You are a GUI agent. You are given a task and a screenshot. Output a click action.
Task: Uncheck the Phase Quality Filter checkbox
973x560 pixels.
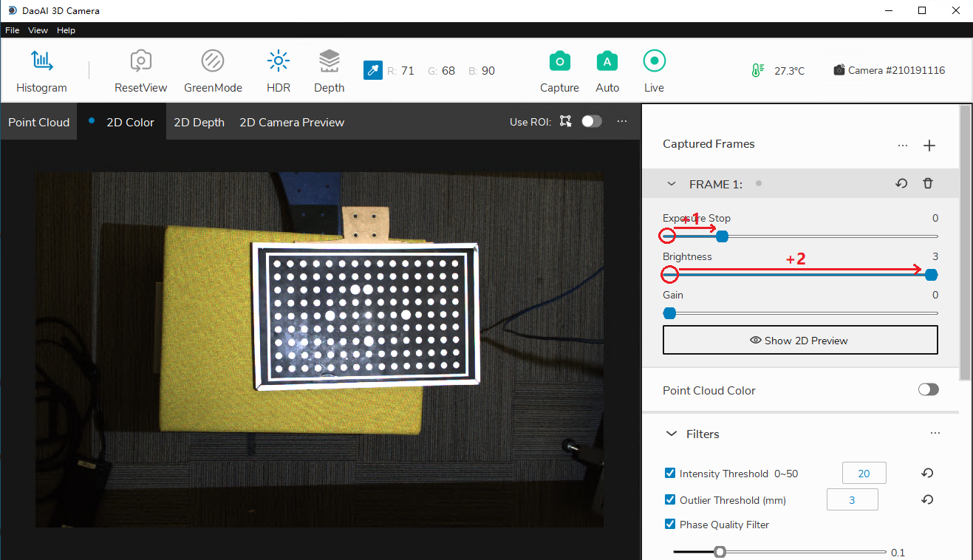[x=670, y=525]
